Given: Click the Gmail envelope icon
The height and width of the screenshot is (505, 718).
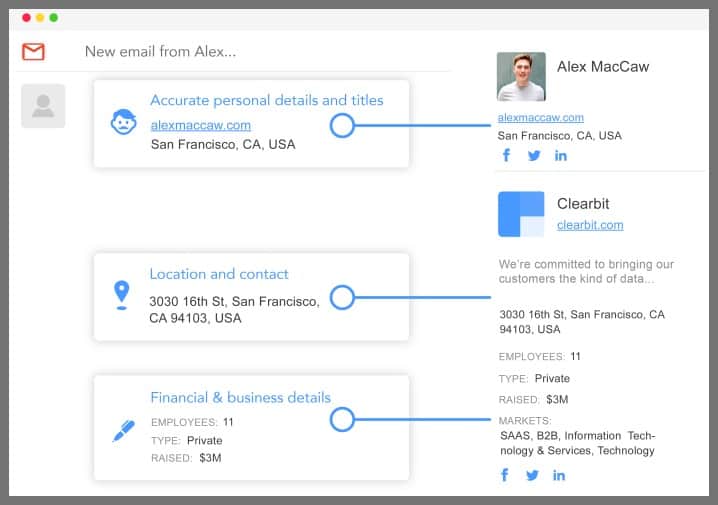Looking at the screenshot, I should click(x=33, y=51).
